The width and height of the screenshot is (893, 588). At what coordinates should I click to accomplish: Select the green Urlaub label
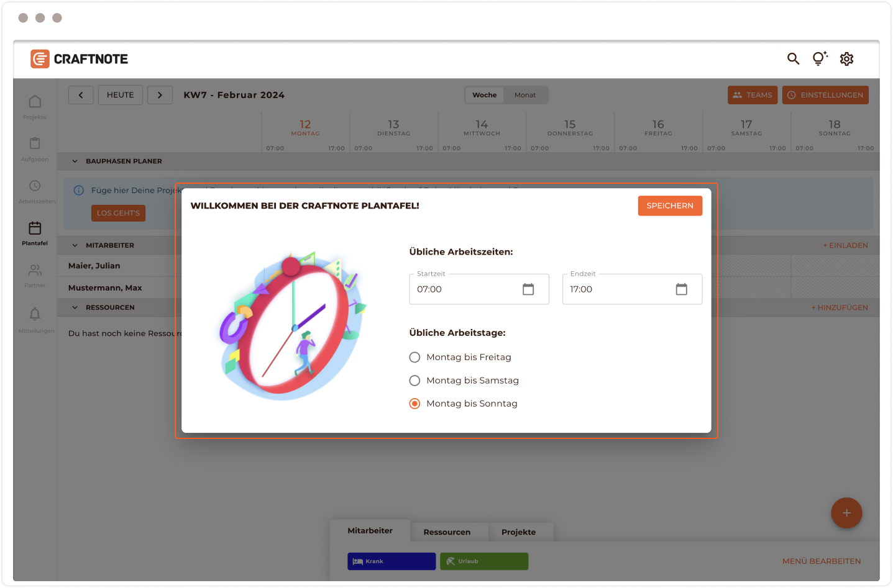[x=484, y=561]
